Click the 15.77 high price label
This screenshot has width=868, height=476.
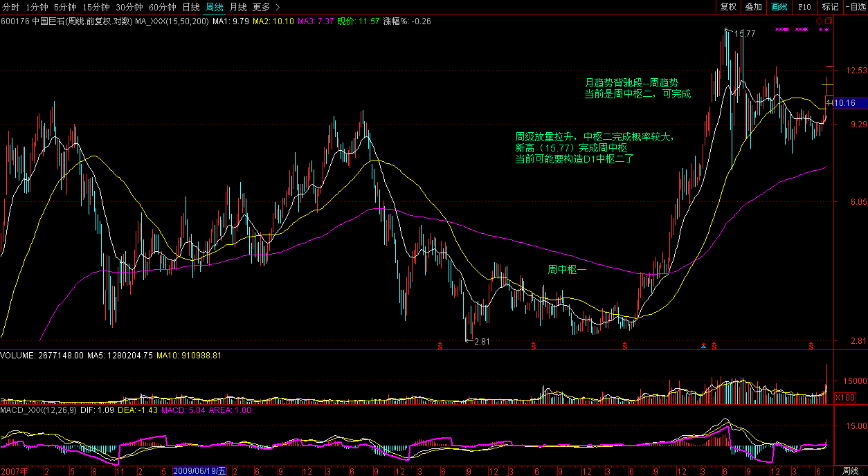(x=745, y=33)
